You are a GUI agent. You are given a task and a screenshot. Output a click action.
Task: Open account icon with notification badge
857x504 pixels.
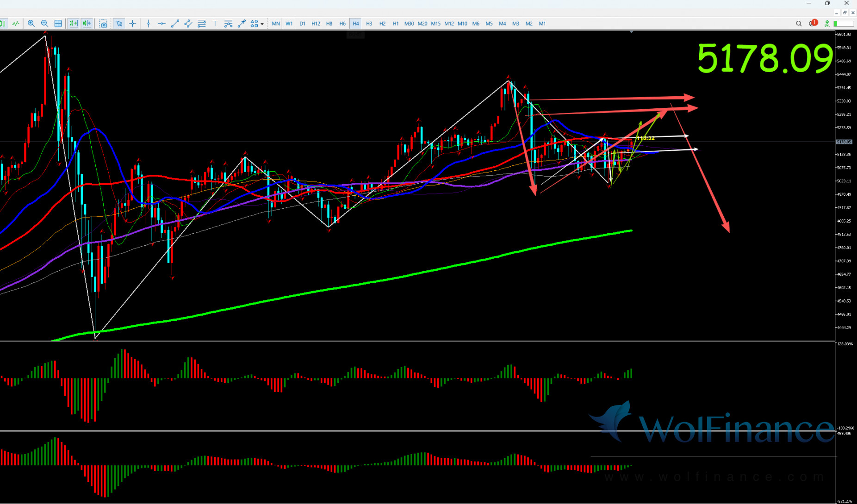pos(813,23)
